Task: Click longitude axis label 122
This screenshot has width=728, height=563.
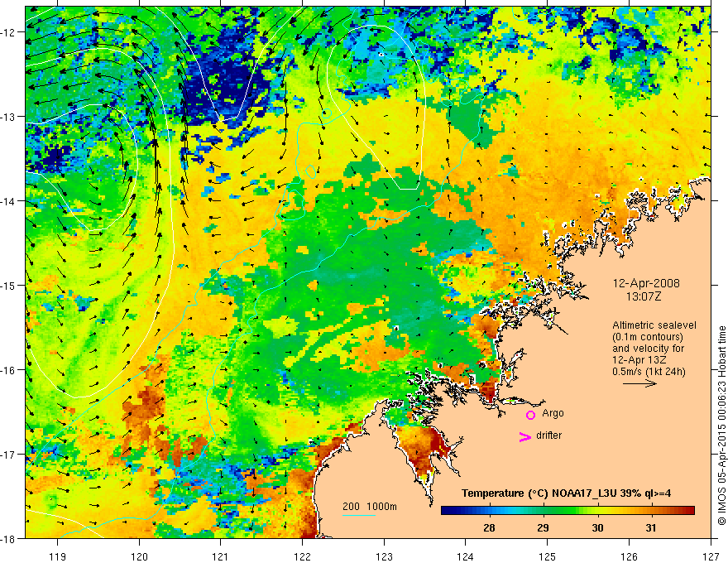Action: tap(302, 556)
